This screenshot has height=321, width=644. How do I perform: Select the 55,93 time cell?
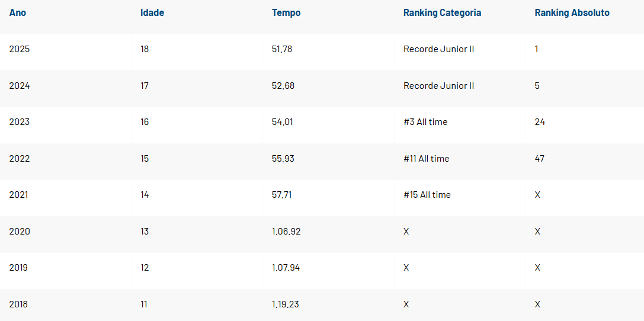tap(283, 159)
